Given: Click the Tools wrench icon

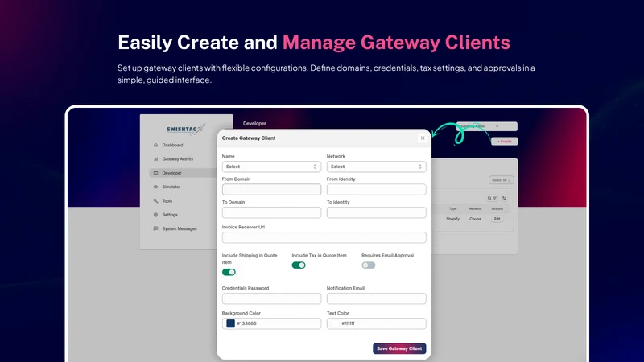Looking at the screenshot, I should tap(155, 200).
